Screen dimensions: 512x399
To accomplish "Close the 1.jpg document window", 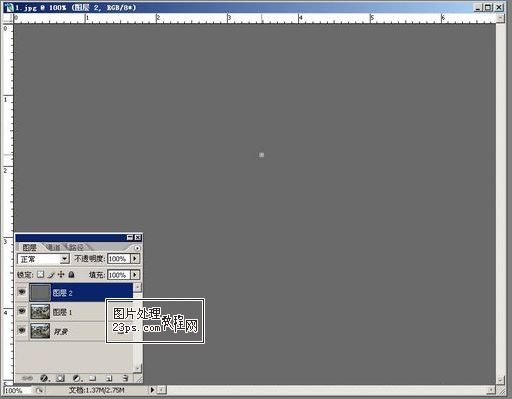I will (x=499, y=7).
